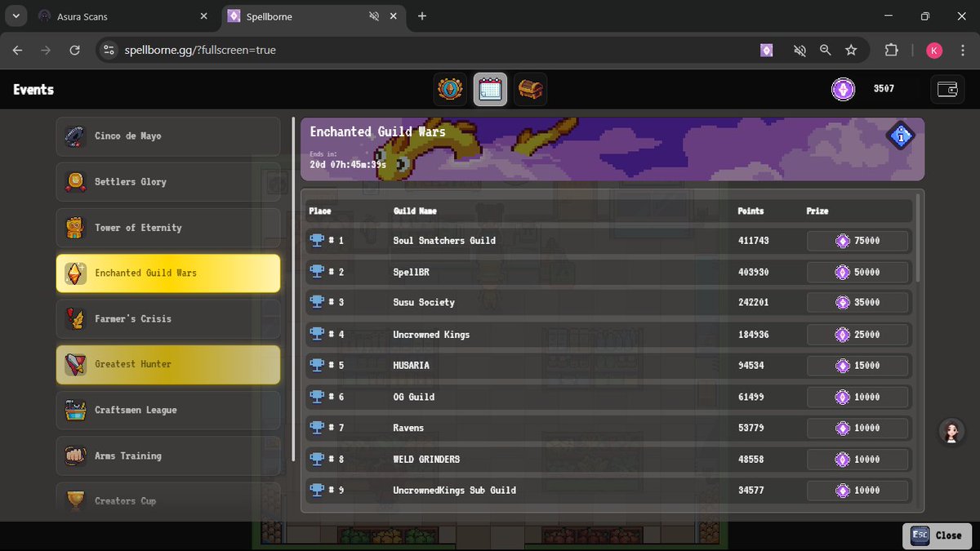
Task: Open the treasure chest icon in top toolbar
Action: pyautogui.click(x=530, y=88)
